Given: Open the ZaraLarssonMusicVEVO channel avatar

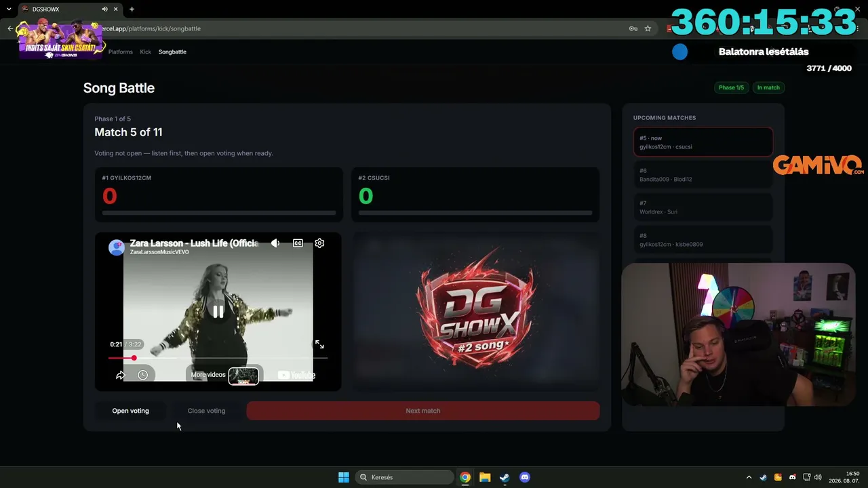Looking at the screenshot, I should click(117, 247).
